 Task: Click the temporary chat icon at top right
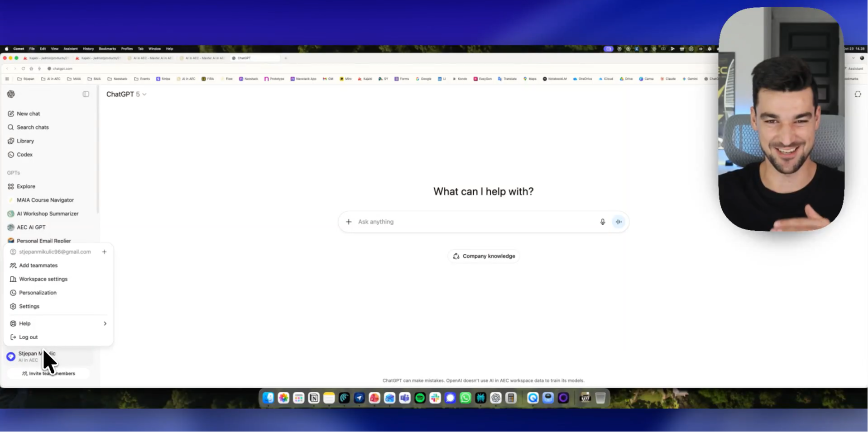(x=858, y=94)
